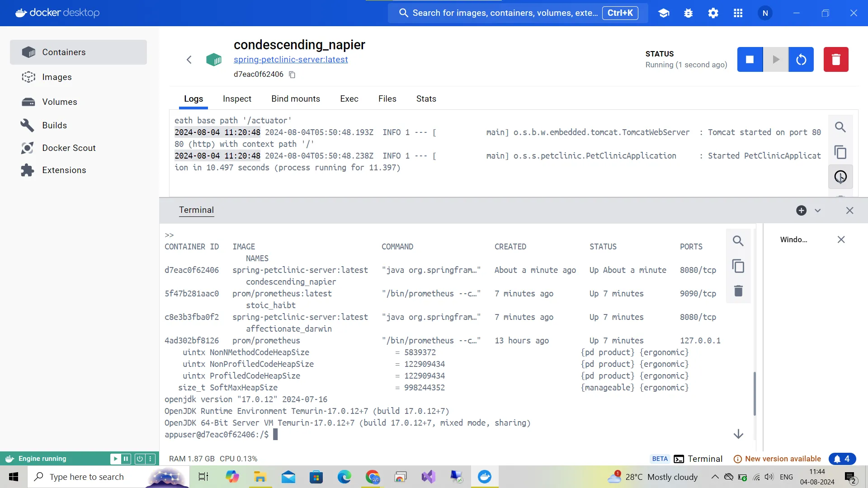The image size is (868, 488).
Task: Click the Engine running status label
Action: [42, 459]
